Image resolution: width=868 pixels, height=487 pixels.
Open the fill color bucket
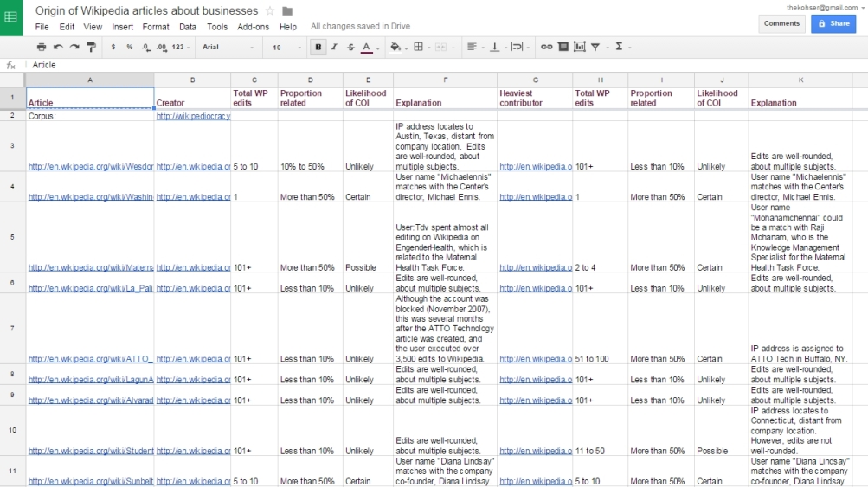tap(397, 47)
